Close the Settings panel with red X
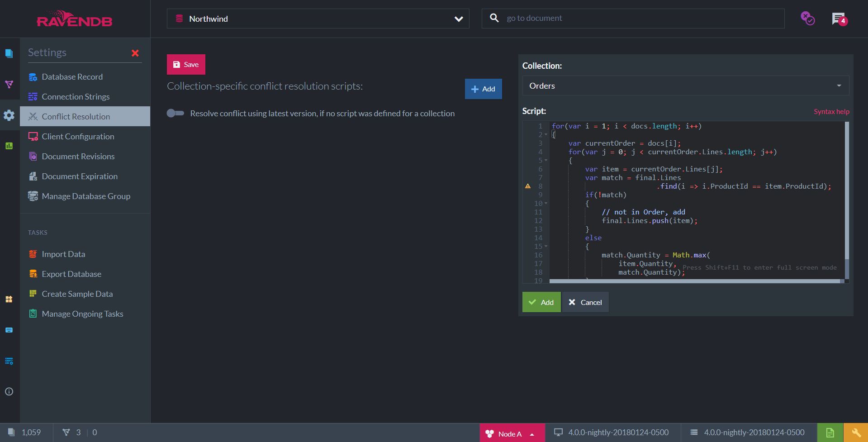This screenshot has width=868, height=442. (x=135, y=53)
